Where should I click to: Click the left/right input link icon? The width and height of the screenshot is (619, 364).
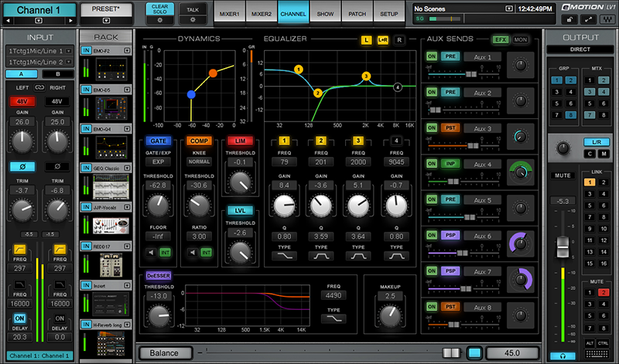[x=39, y=87]
